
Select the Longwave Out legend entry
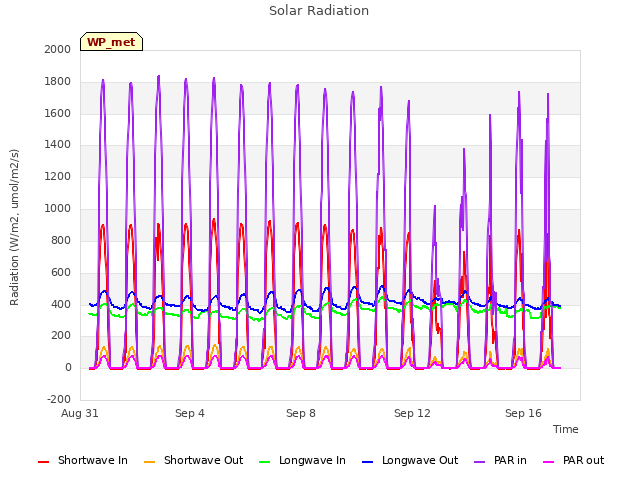pos(410,460)
